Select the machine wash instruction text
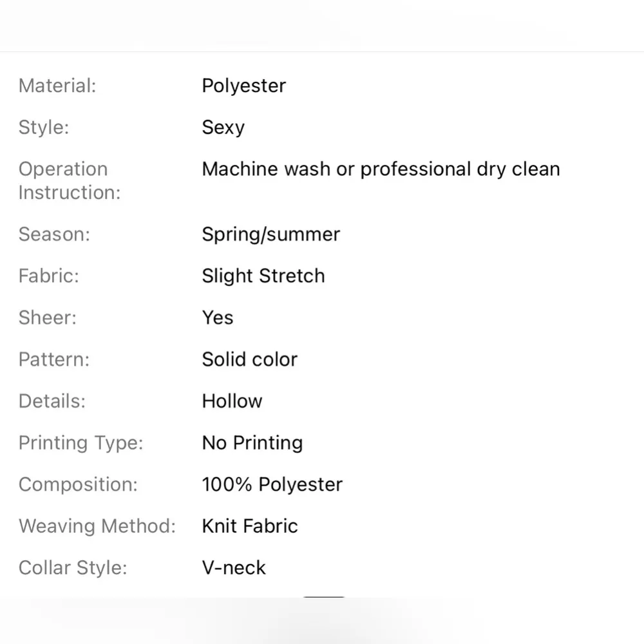644x644 pixels. (381, 169)
